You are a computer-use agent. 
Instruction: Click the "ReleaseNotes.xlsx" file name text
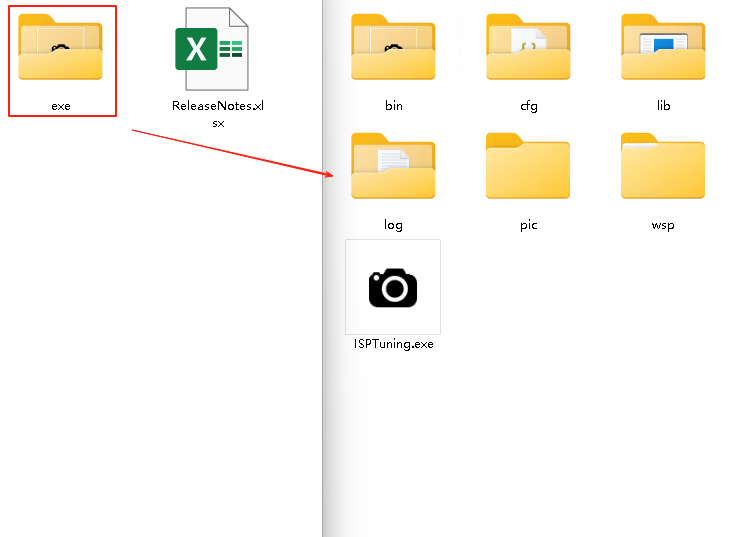tap(218, 114)
